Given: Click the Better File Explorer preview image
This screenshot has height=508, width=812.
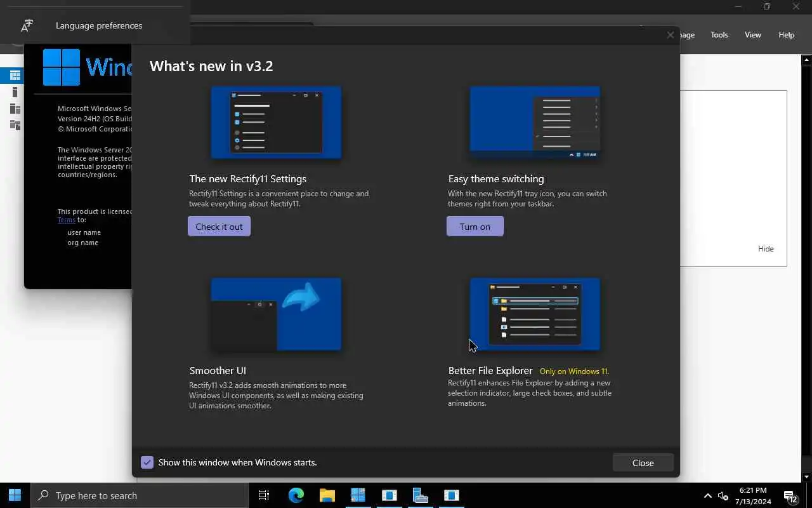Looking at the screenshot, I should click(535, 314).
